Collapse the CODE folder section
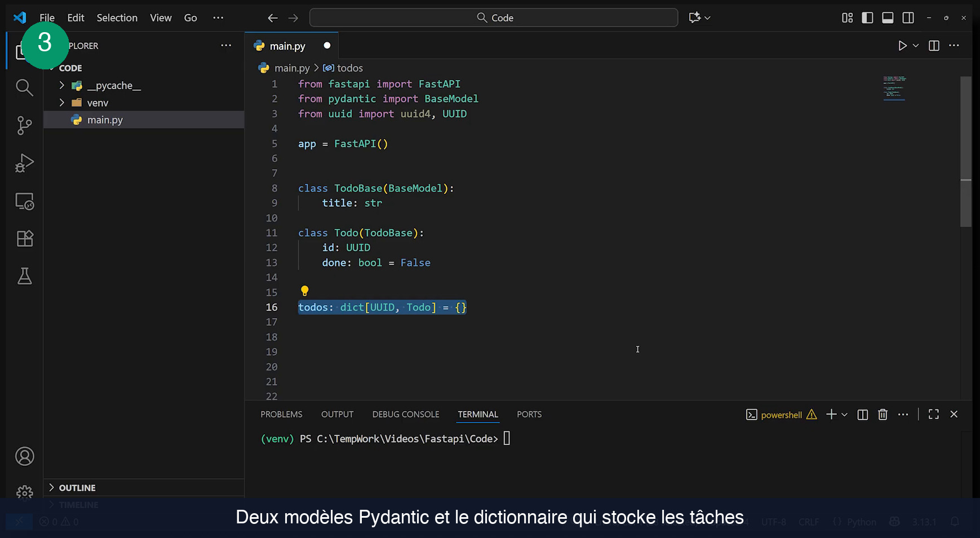 click(x=70, y=68)
